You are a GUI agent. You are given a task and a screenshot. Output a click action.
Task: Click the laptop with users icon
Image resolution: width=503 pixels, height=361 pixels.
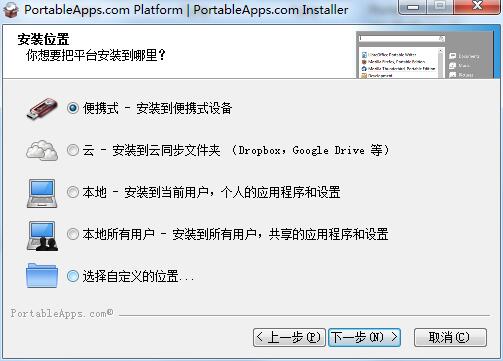[42, 236]
